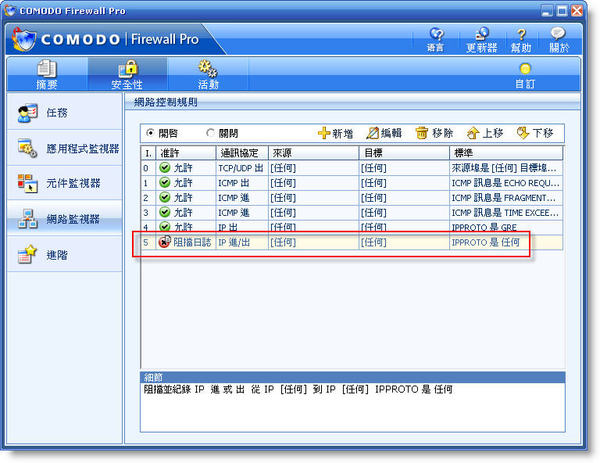The width and height of the screenshot is (600, 463).
Task: Click the 上移 move up button
Action: point(485,133)
